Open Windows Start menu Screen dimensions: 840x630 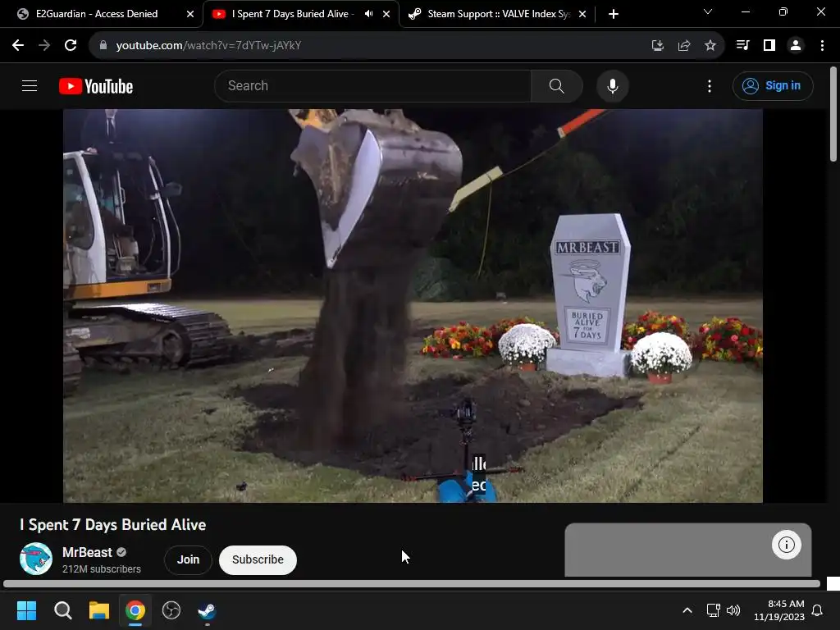click(x=26, y=610)
